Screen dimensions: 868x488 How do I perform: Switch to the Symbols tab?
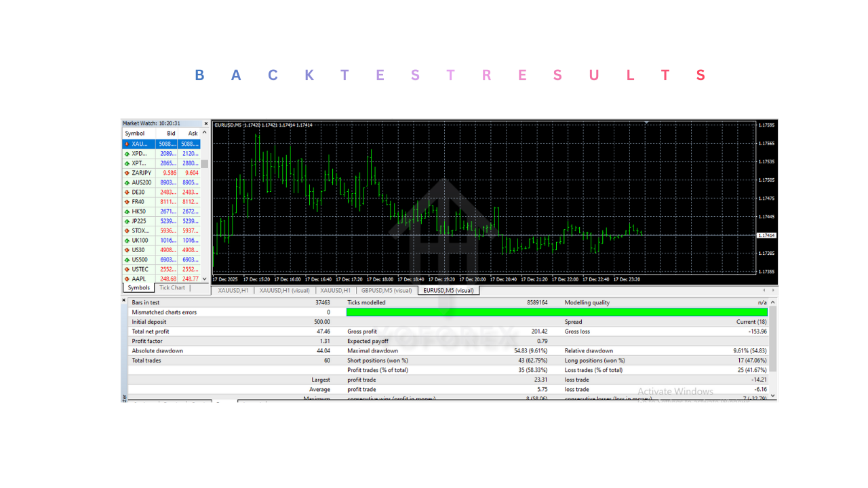coord(138,287)
